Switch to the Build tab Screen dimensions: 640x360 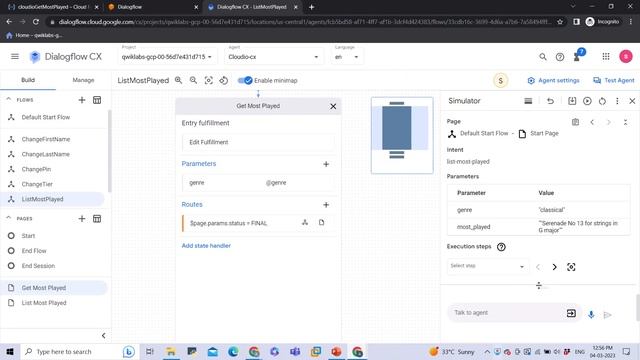click(x=28, y=80)
